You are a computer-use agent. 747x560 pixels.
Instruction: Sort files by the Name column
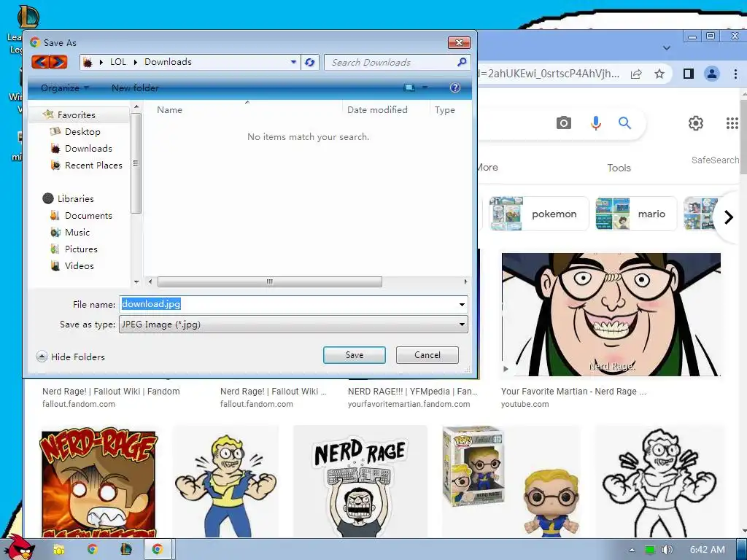coord(169,110)
